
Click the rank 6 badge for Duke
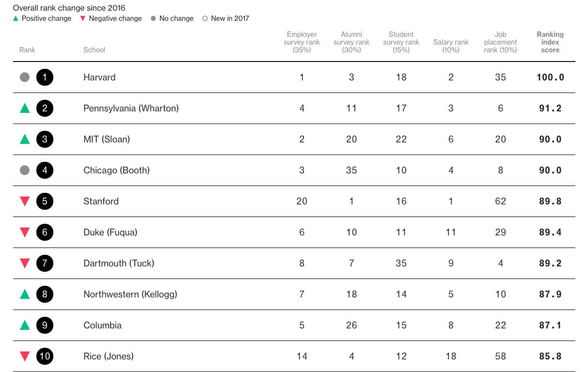click(45, 232)
